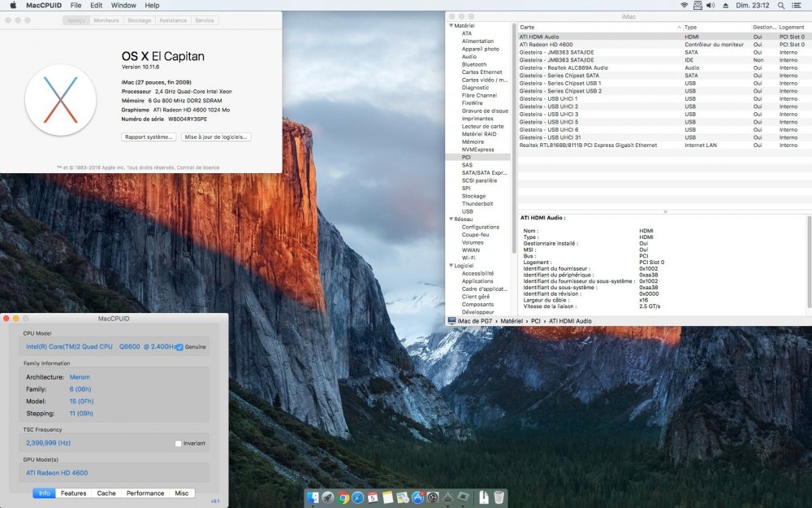Open Notification Center
Screen dimensions: 812x508
(x=797, y=5)
